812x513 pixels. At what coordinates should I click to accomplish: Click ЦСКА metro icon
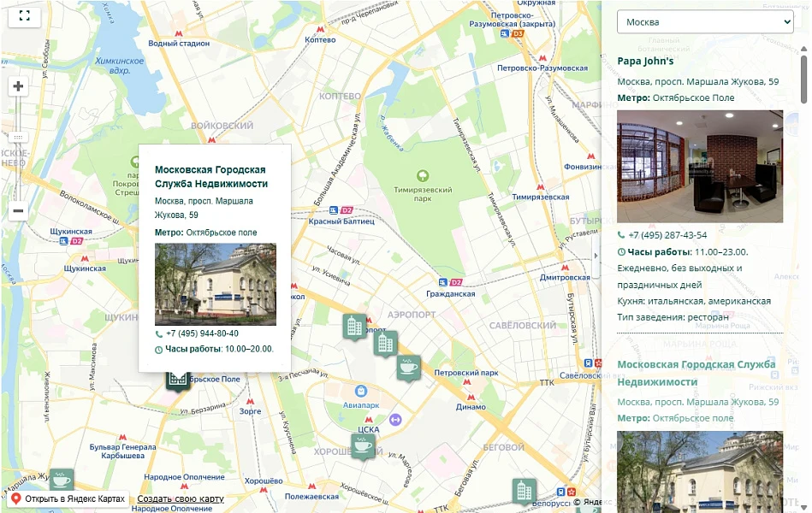pos(369,420)
